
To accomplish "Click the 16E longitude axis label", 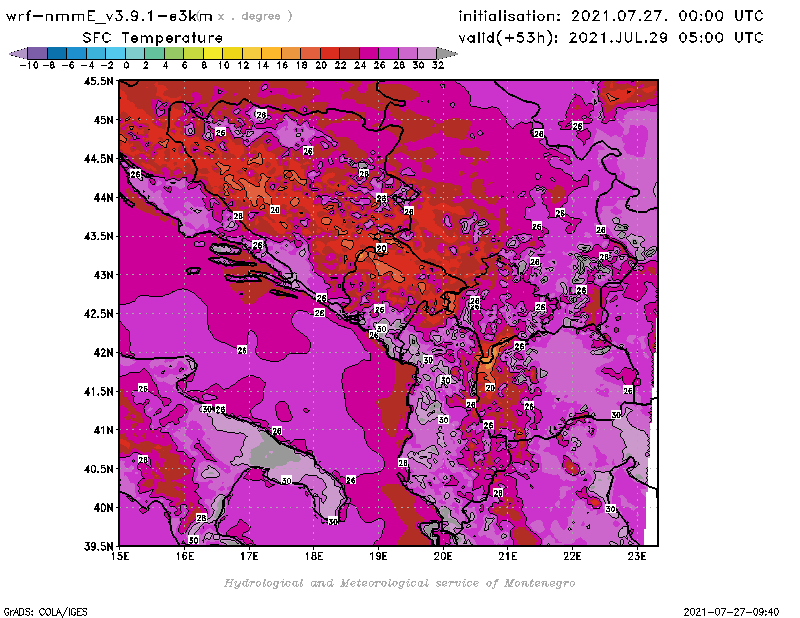I will (185, 556).
